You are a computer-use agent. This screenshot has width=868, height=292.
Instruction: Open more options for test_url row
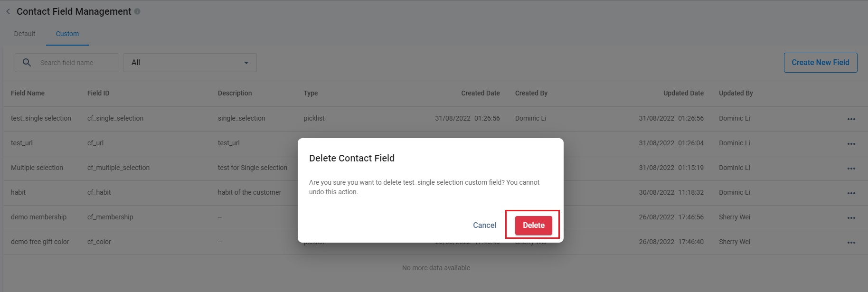click(851, 144)
